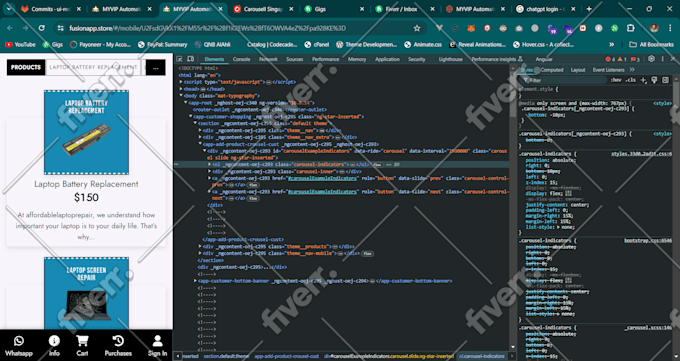Open the browser extensions puzzle icon
680x361 pixels.
click(x=631, y=28)
